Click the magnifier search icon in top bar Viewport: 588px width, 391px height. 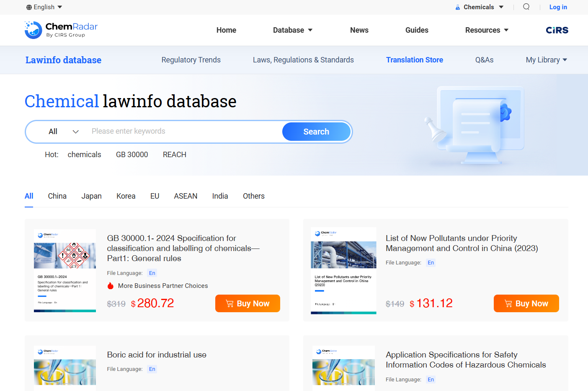pos(526,7)
